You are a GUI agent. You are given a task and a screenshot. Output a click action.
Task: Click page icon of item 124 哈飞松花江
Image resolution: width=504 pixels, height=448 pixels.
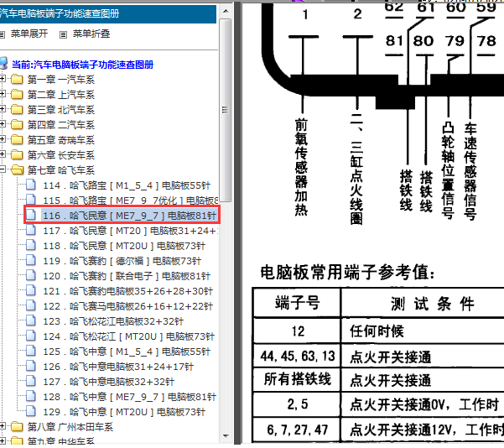(31, 336)
